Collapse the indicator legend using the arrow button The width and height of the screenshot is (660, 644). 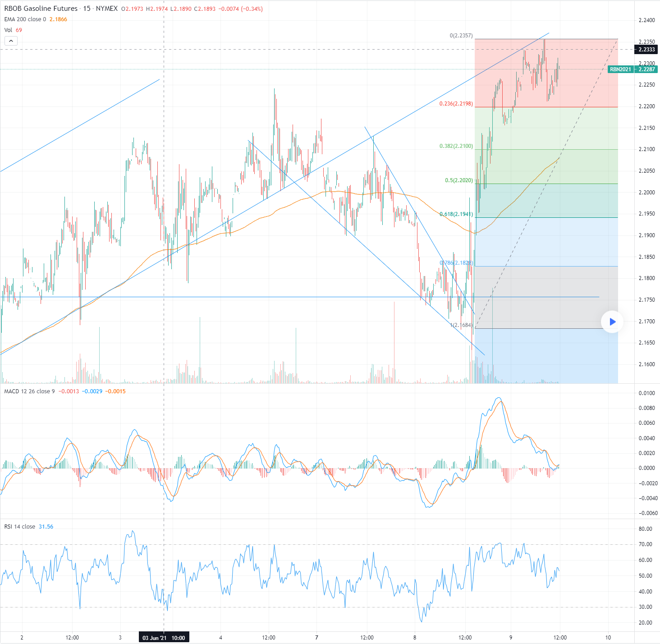pos(11,41)
